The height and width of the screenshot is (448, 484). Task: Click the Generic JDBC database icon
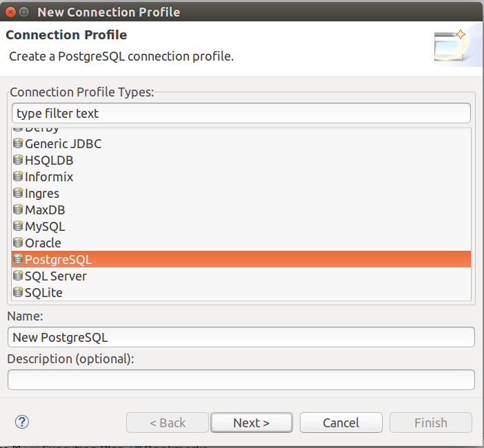click(18, 143)
